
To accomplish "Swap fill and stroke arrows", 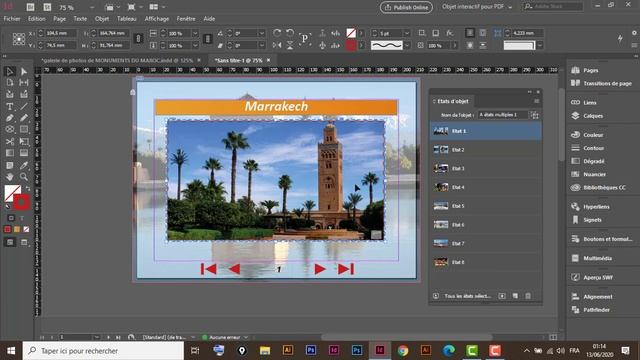I will pos(28,189).
